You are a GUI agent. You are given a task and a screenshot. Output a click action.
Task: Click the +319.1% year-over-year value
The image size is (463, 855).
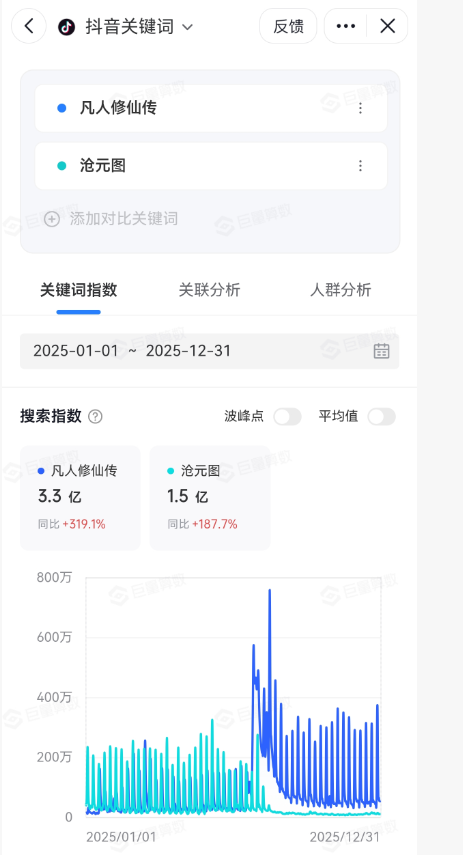[x=84, y=524]
